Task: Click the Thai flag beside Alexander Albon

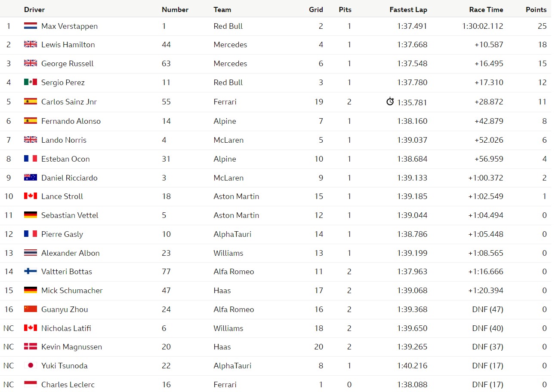Action: coord(31,253)
